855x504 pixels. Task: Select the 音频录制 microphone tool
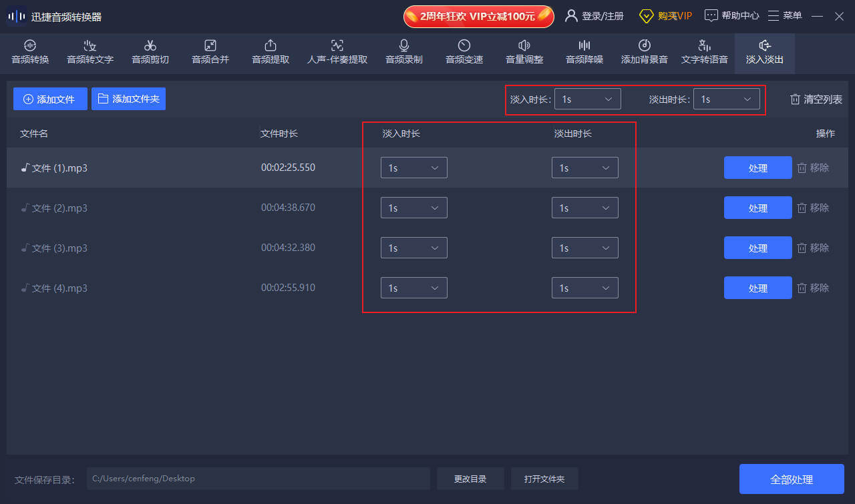click(404, 52)
